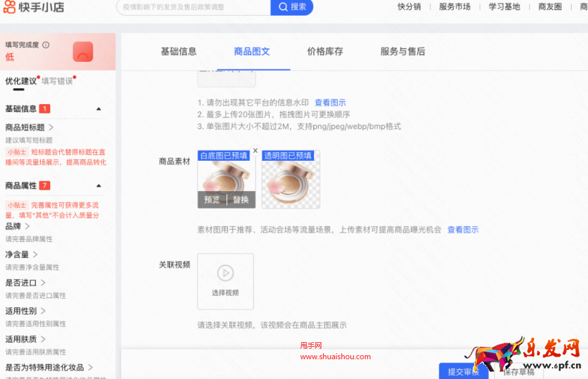Click 请完善适用性别属性 hint text
Screen dimensions: 588x379
point(36,324)
